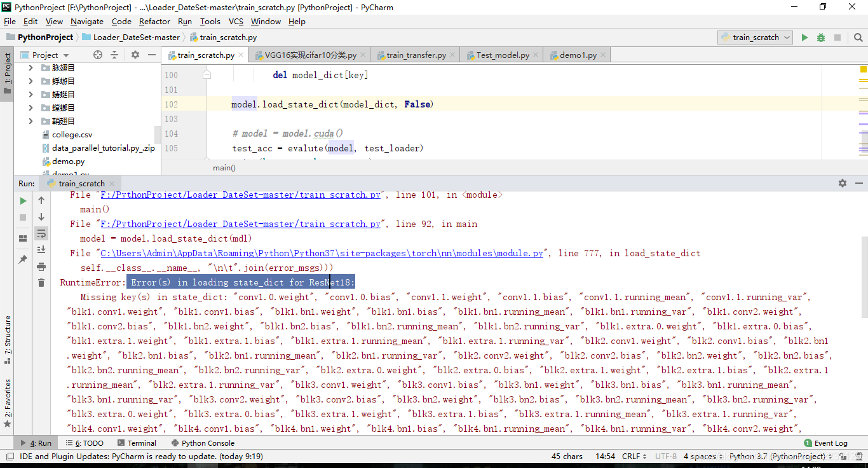Click main() breadcrumb below editor
The image size is (868, 468).
pyautogui.click(x=224, y=168)
